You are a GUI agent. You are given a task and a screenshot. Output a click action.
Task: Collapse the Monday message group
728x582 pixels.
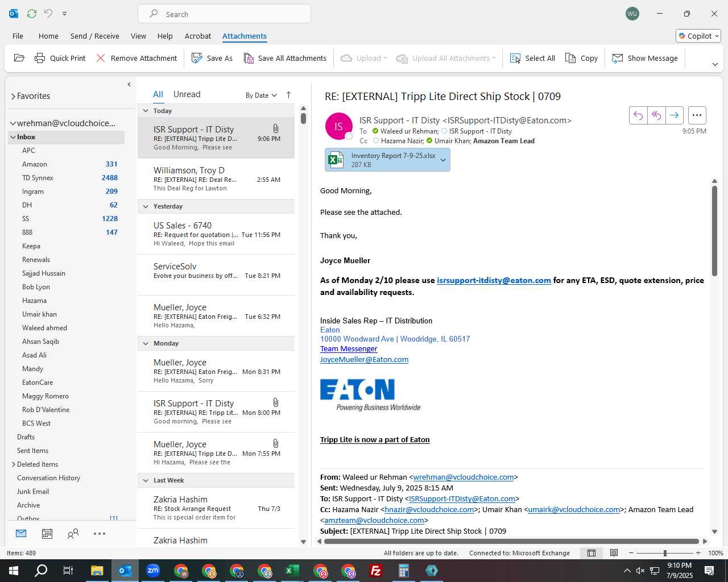[146, 343]
